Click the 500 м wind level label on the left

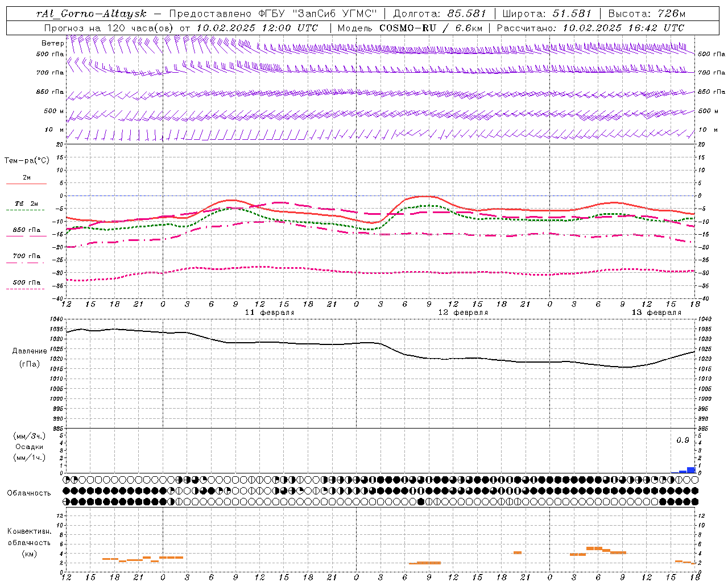click(54, 111)
